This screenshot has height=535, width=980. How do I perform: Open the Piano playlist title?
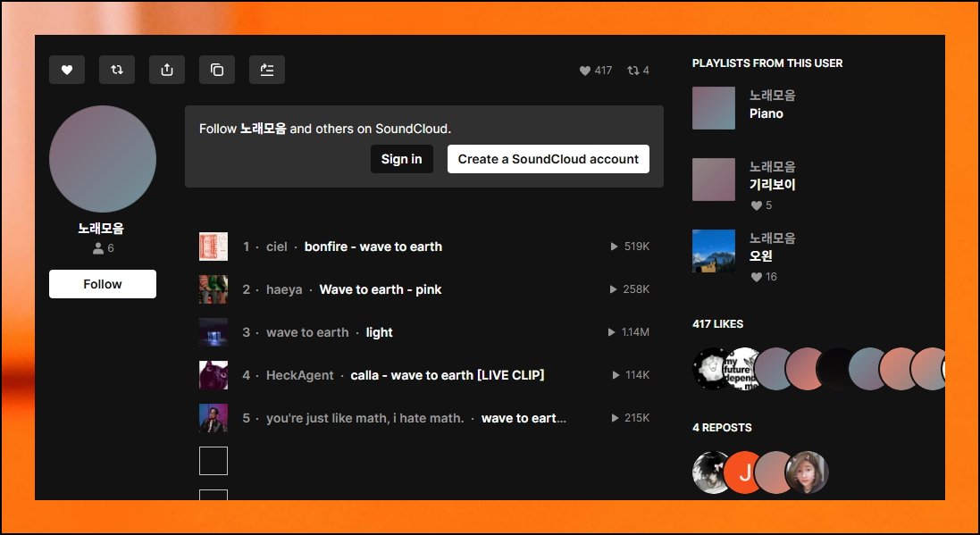click(766, 113)
